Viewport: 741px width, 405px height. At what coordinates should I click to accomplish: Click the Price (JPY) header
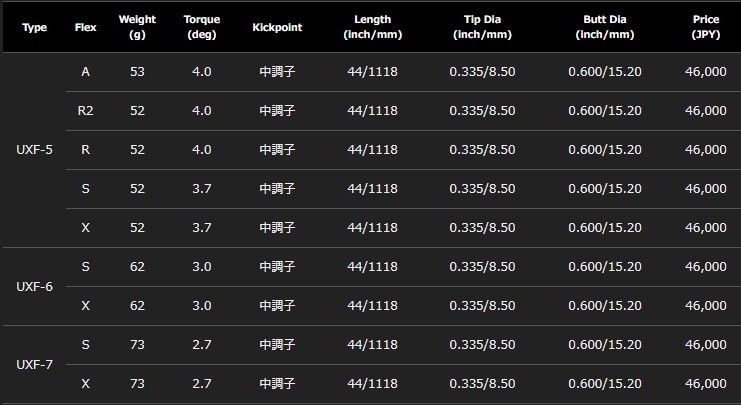[x=706, y=27]
